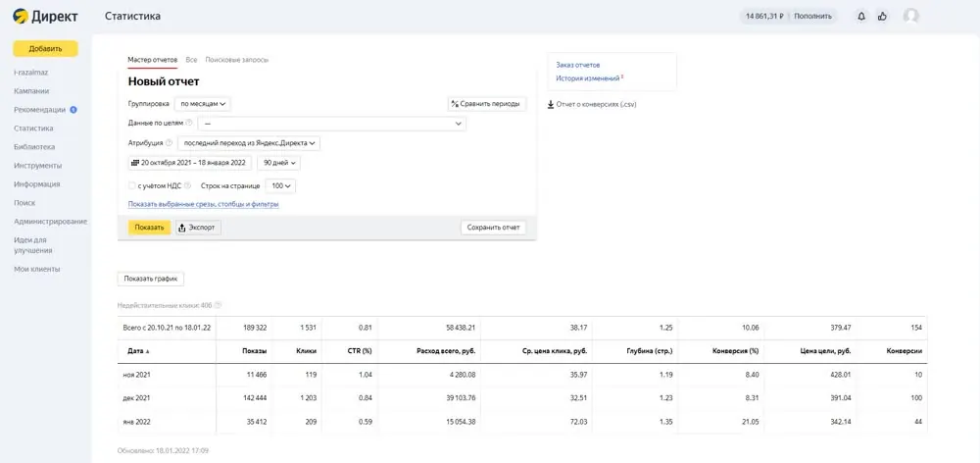
Task: Click the дек 2021 row label
Action: pyautogui.click(x=135, y=398)
